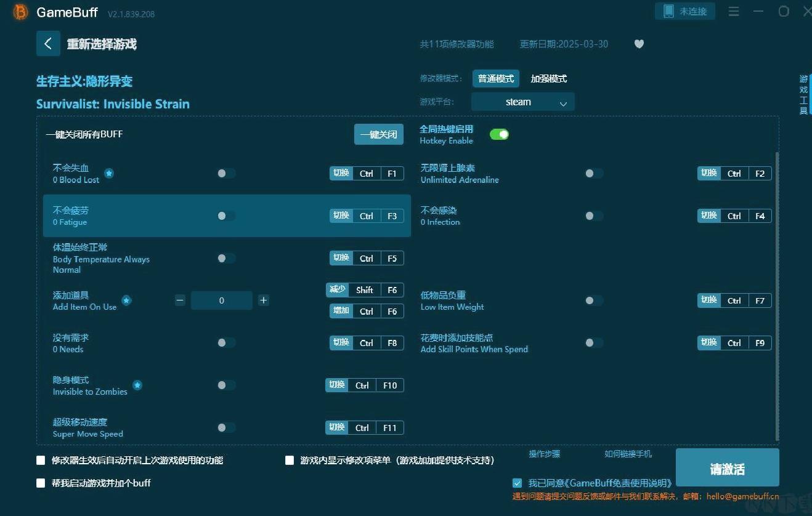Check 修改器生效后自动开启上次游戏使用的功能 checkbox
Screen dimensions: 812x516
[x=41, y=460]
